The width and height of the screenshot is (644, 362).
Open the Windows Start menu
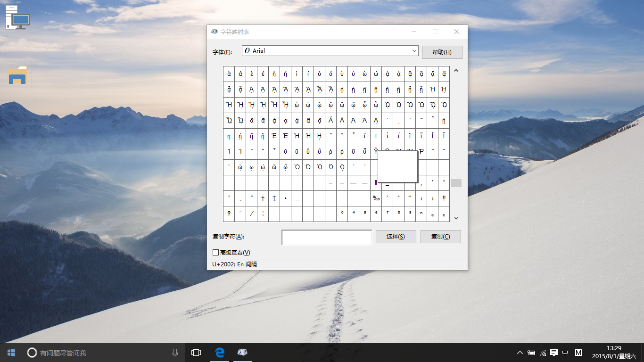coord(11,353)
